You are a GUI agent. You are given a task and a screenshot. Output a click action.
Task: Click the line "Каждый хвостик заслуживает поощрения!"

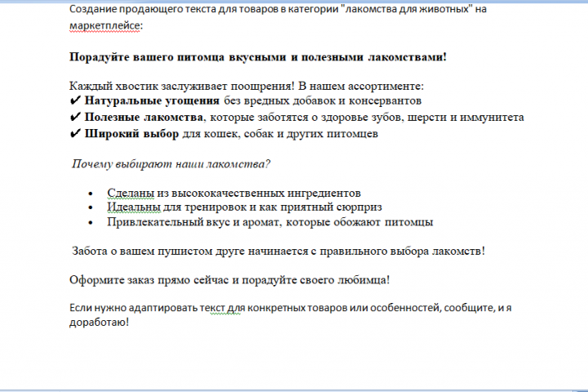coord(182,87)
